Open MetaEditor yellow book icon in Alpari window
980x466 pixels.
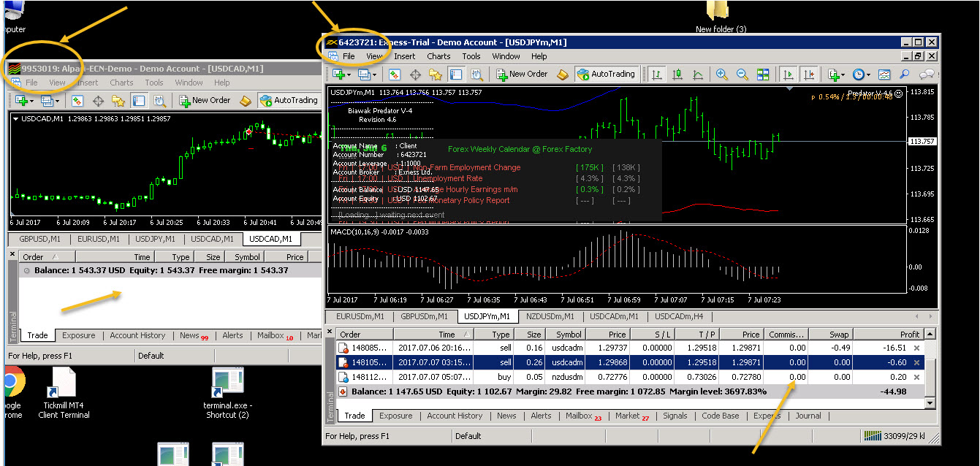[246, 100]
